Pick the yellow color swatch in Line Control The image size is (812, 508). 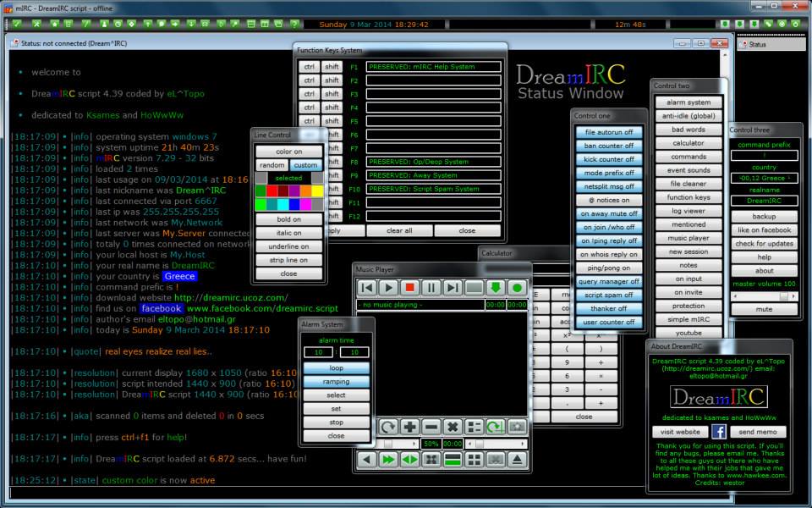click(317, 191)
